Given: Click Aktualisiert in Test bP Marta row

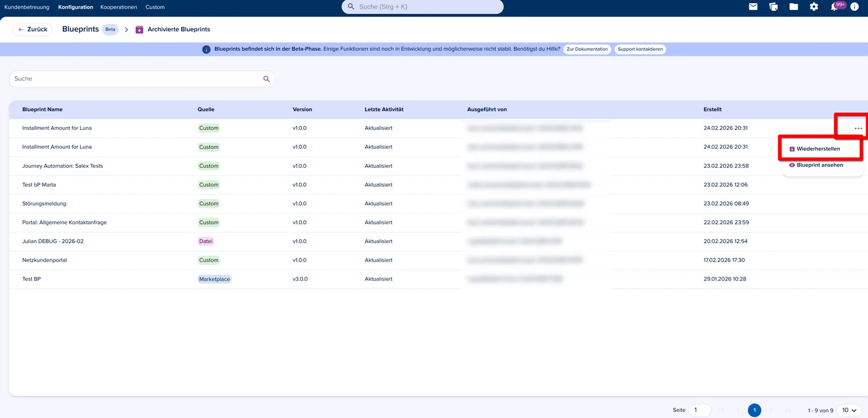Looking at the screenshot, I should pos(379,185).
